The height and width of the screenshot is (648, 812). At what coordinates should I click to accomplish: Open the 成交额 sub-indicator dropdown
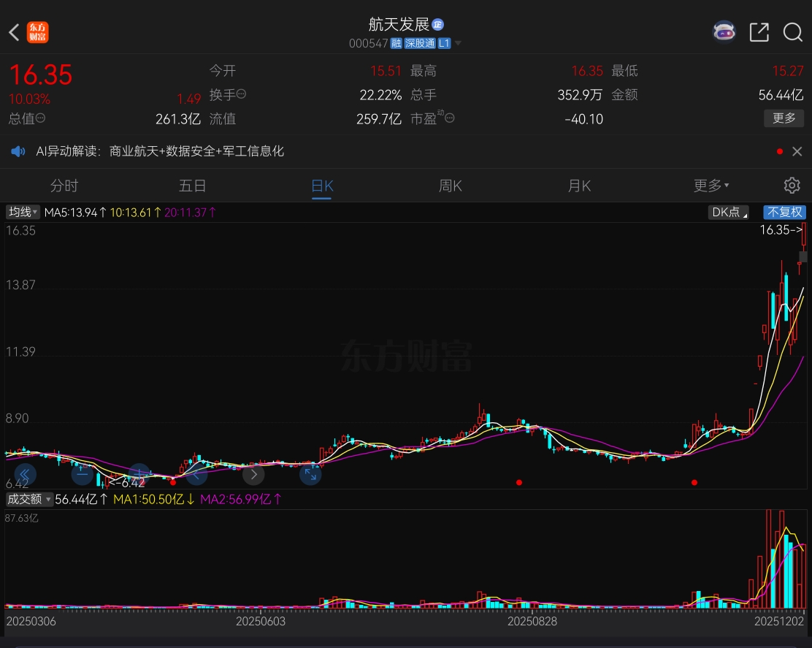tap(29, 500)
